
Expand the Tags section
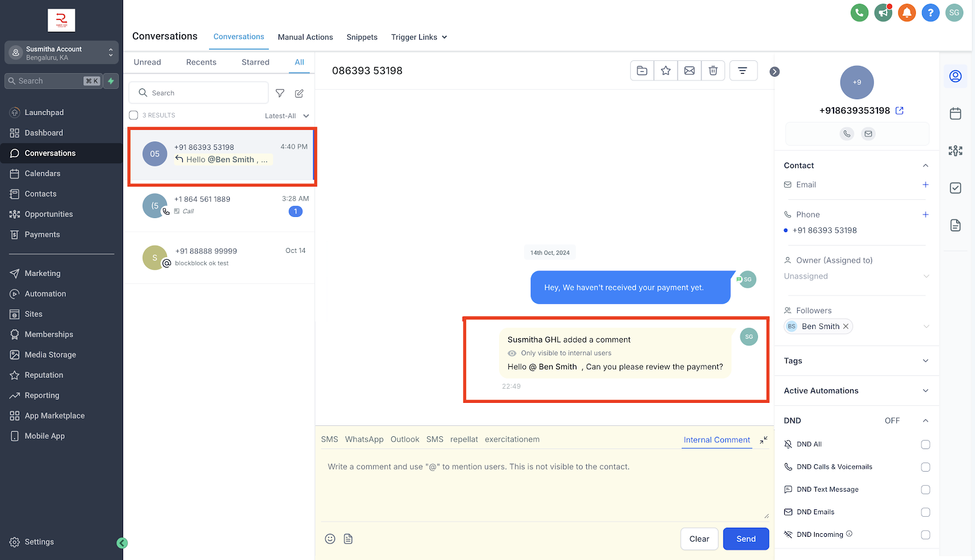926,361
